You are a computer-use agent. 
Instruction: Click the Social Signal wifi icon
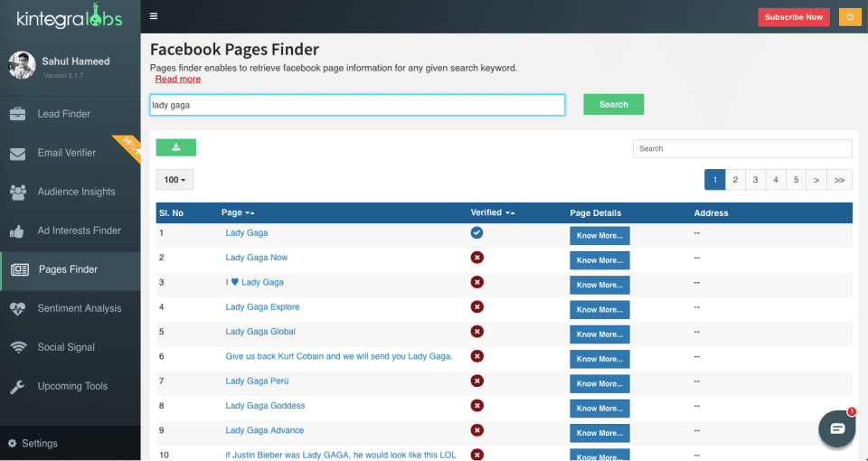[x=18, y=347]
